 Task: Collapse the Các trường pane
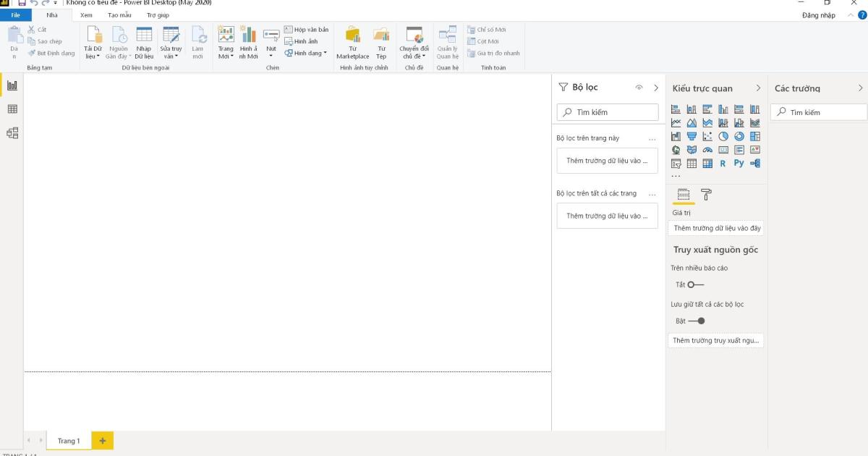860,88
